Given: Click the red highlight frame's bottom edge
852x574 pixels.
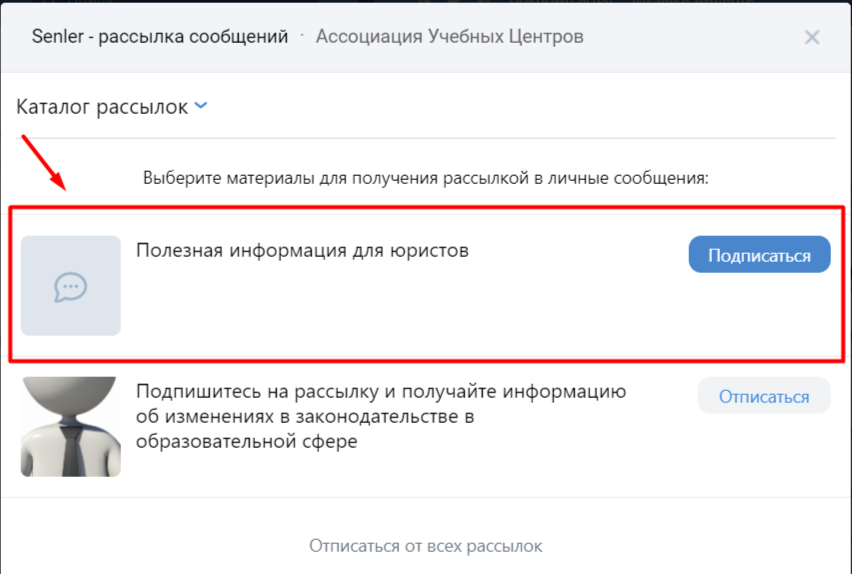Looking at the screenshot, I should point(427,360).
